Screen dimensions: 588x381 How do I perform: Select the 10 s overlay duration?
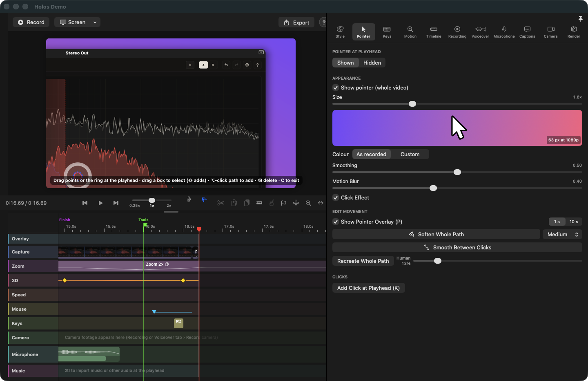(574, 222)
